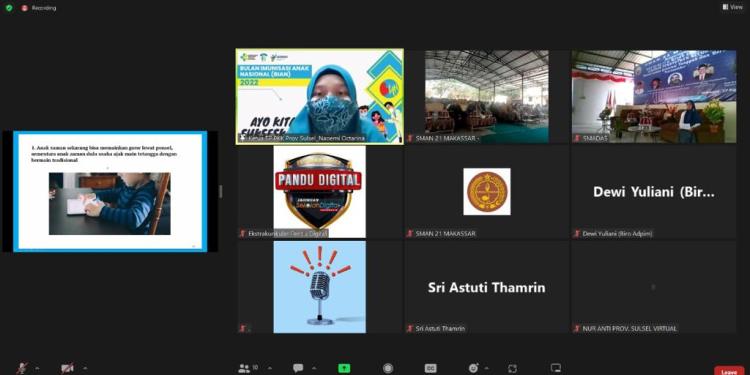Select the SMAN 21 MAKASSAR - hall video

pyautogui.click(x=487, y=96)
